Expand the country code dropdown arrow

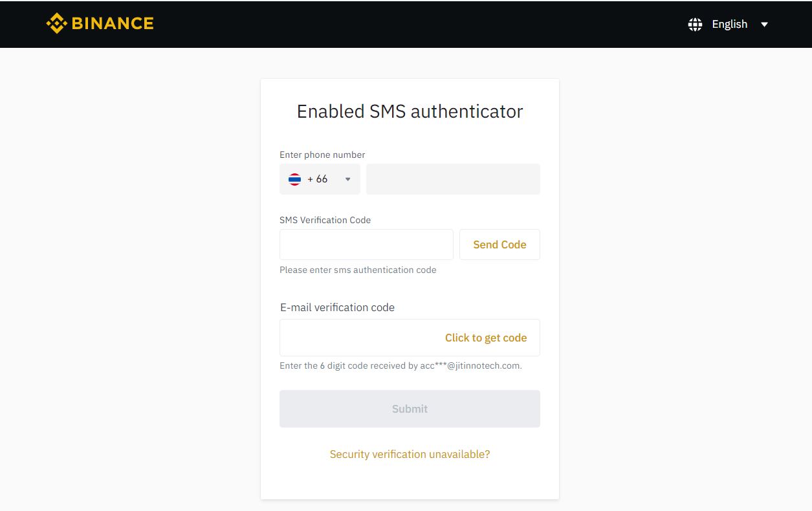[x=347, y=179]
